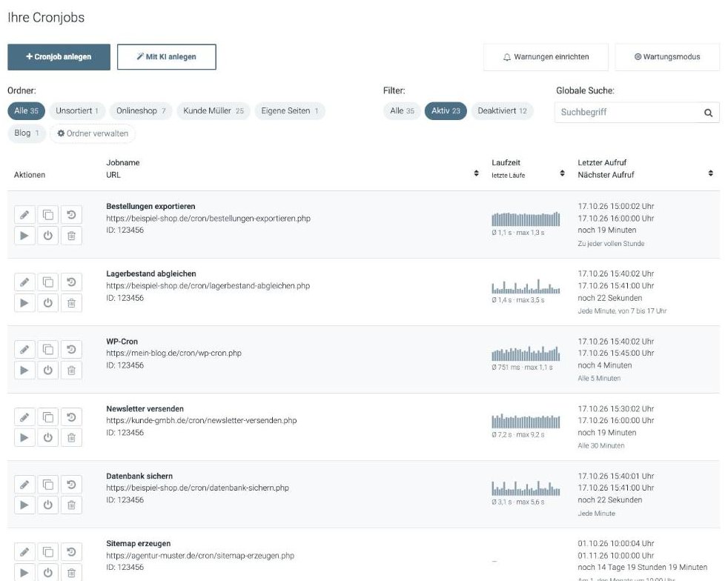Trash the Lagerbestand abgleichen job
The image size is (728, 581).
pos(71,303)
